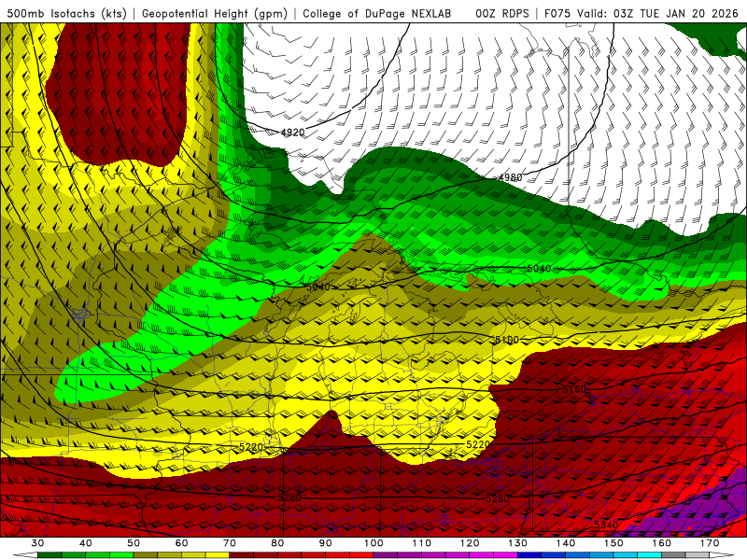Click the "00Z RDPS" model run label
This screenshot has height=560, width=747.
[501, 14]
